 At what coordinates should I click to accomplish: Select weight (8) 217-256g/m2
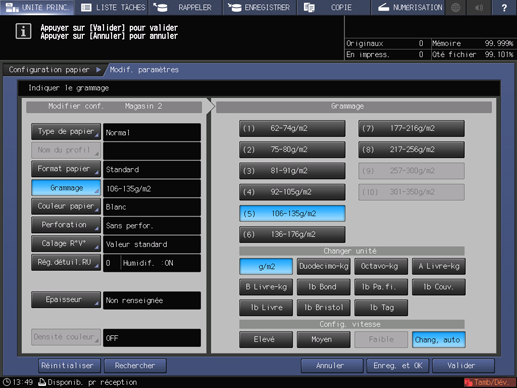(x=411, y=150)
